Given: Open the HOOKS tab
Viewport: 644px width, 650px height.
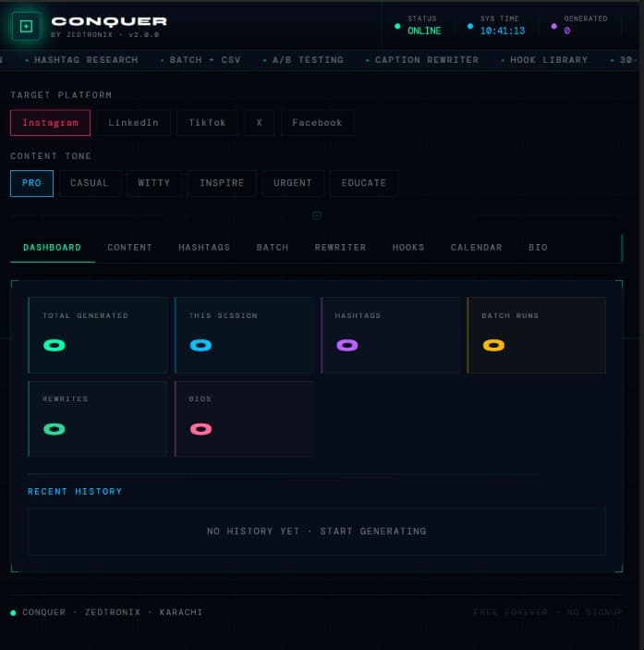Looking at the screenshot, I should [408, 248].
